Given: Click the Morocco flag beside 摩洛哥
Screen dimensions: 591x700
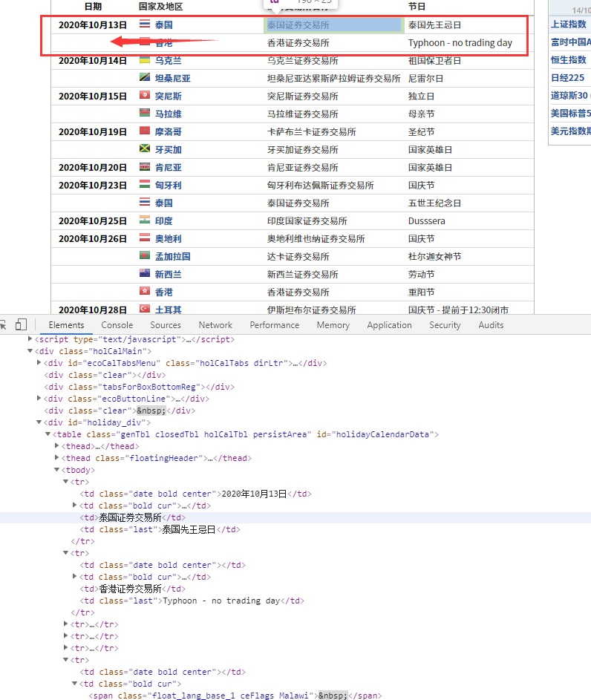Looking at the screenshot, I should tap(145, 131).
